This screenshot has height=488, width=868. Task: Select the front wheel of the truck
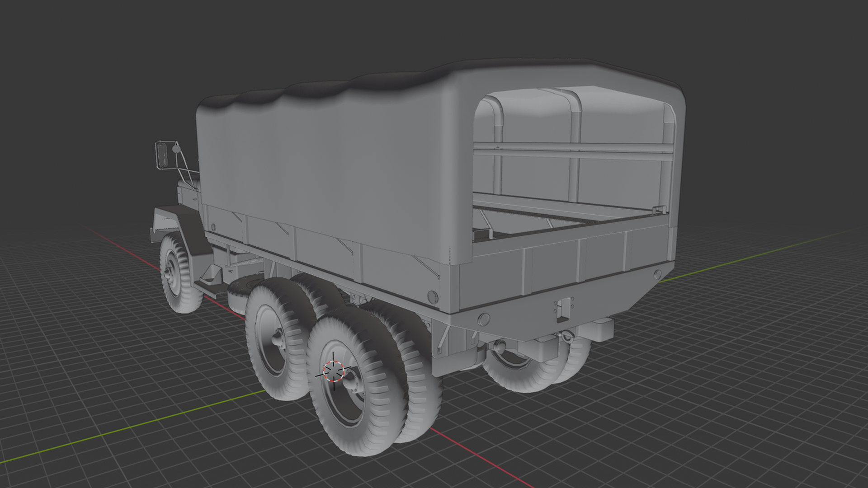[x=180, y=273]
